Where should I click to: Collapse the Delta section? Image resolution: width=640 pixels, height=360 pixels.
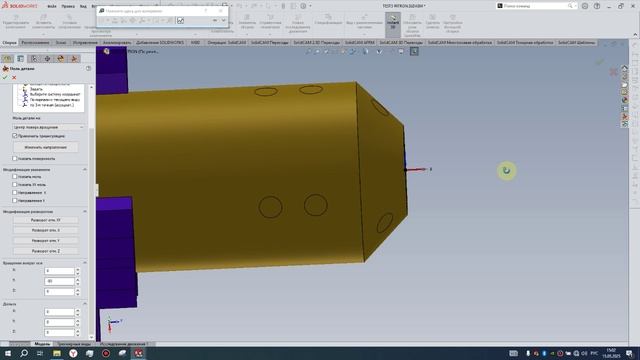(85, 304)
